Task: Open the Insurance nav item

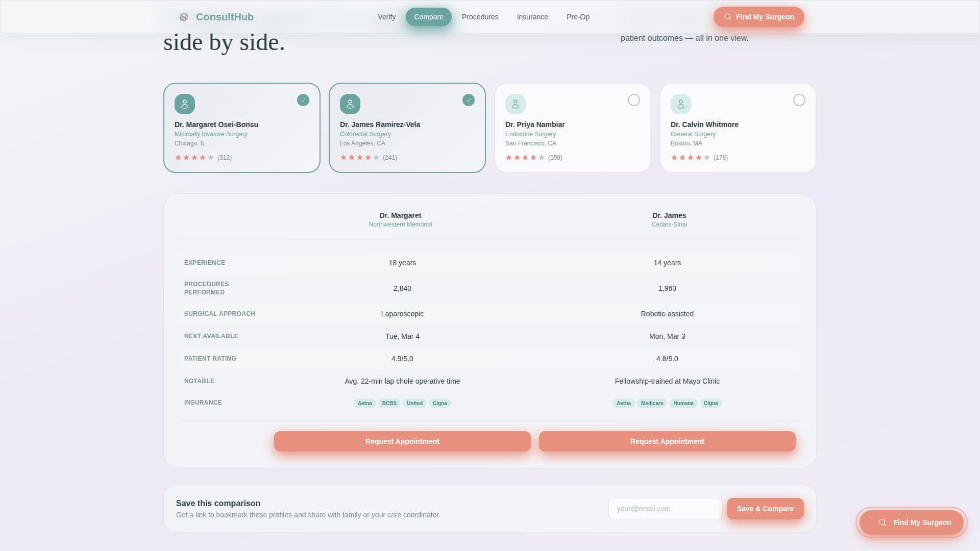Action: 532,17
